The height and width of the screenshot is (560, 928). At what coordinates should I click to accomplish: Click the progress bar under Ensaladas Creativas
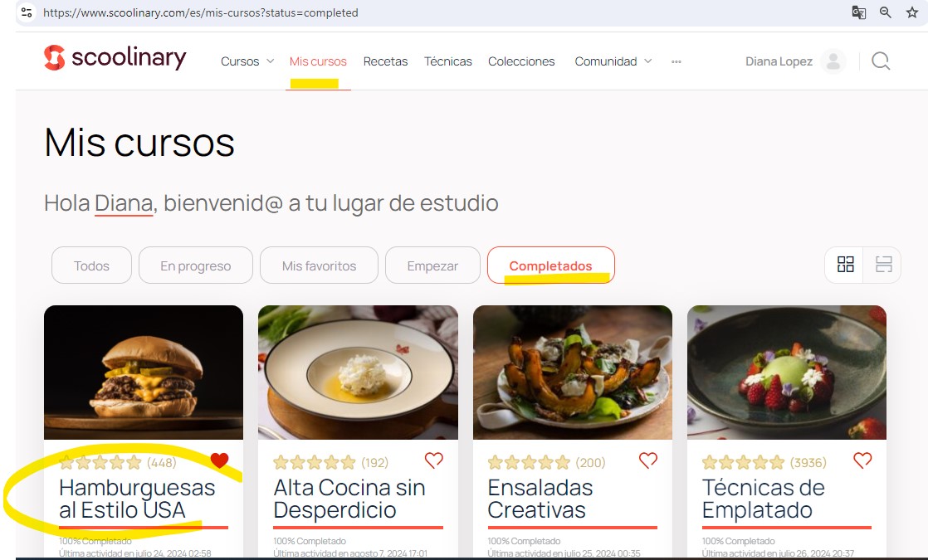pyautogui.click(x=573, y=526)
